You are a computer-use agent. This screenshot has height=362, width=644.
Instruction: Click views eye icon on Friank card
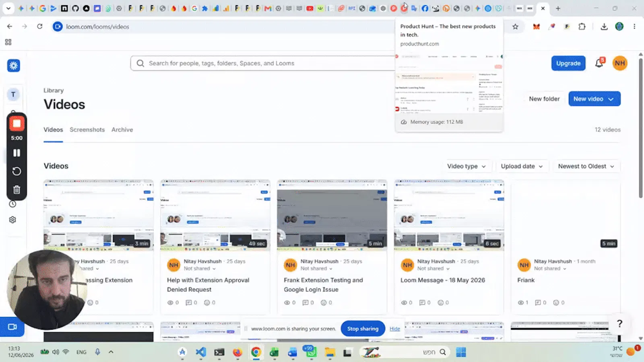click(520, 302)
